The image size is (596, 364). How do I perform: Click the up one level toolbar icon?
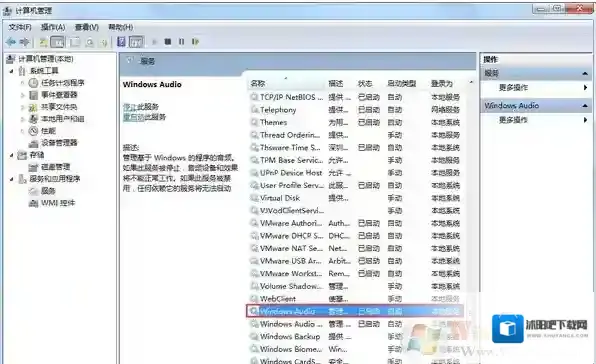[x=43, y=42]
